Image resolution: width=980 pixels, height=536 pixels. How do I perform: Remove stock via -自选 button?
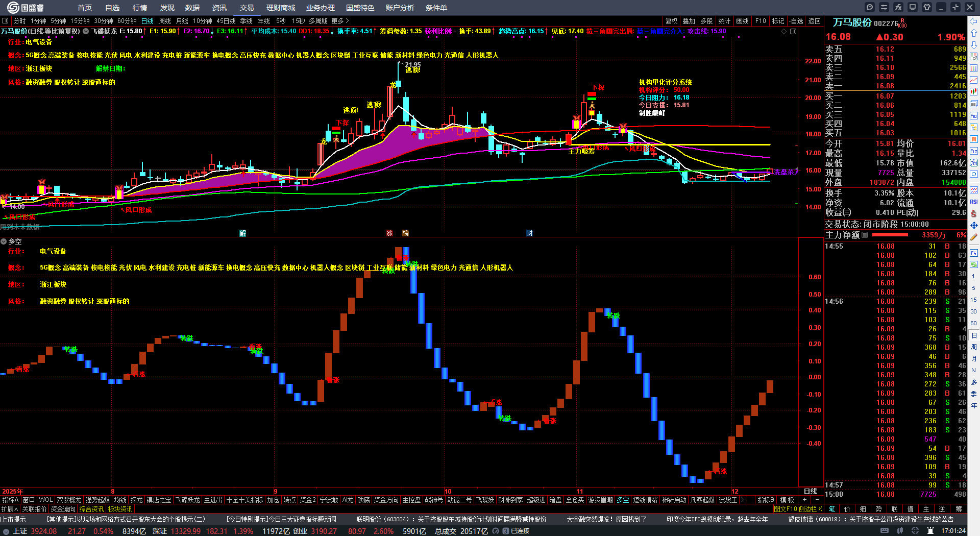[x=796, y=21]
